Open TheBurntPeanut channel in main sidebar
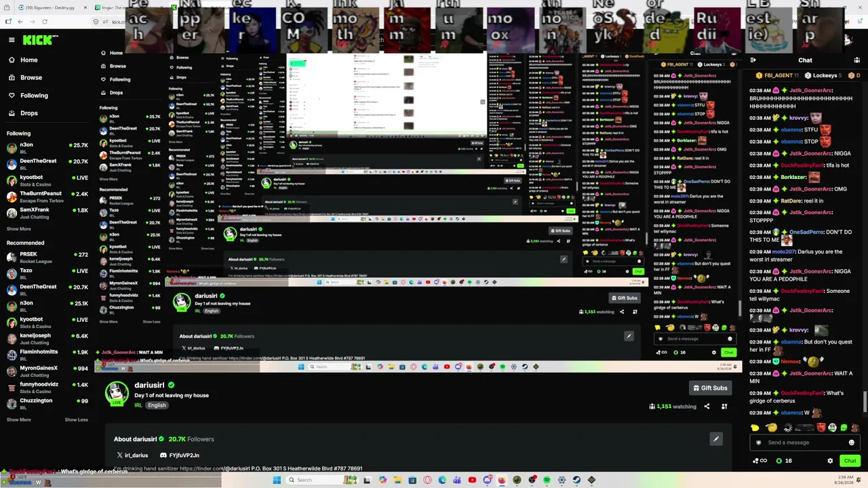Image resolution: width=868 pixels, height=488 pixels. point(46,197)
